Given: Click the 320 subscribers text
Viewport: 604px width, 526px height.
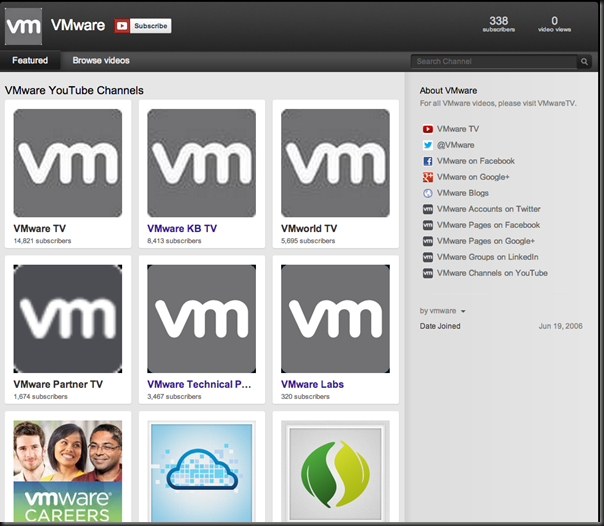Looking at the screenshot, I should click(305, 397).
